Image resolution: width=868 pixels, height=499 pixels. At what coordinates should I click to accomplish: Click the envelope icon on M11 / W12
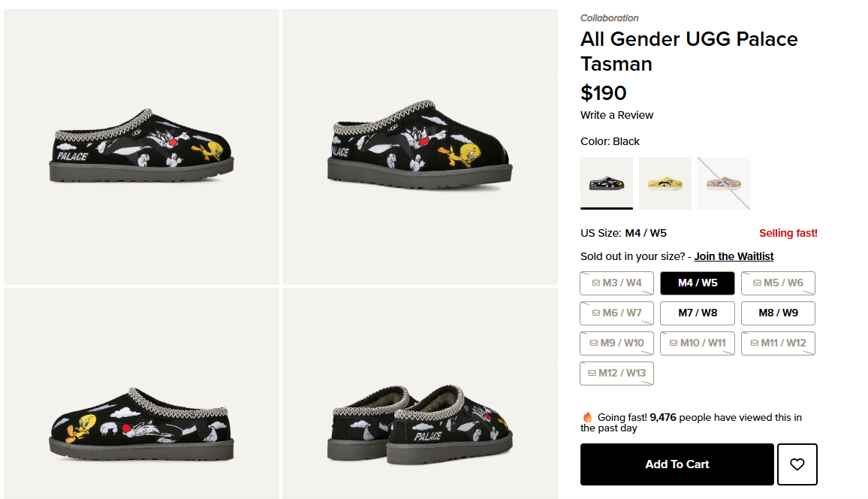[755, 343]
